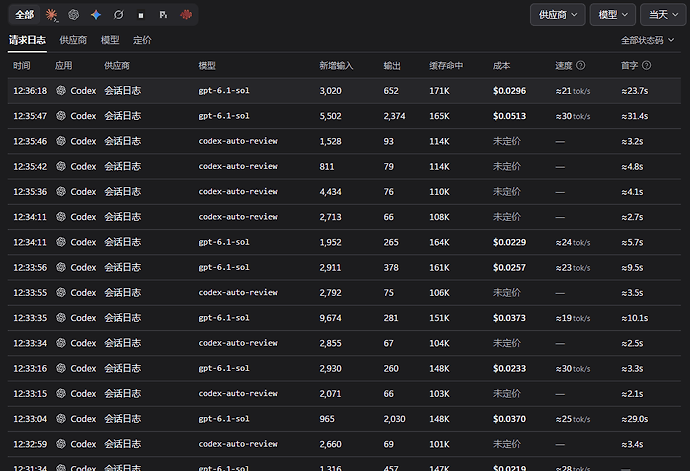The width and height of the screenshot is (690, 471).
Task: Click the 缓存命中 column header
Action: (446, 66)
